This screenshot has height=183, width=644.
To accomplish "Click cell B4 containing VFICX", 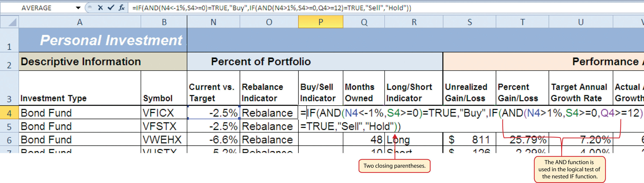I will coord(164,113).
